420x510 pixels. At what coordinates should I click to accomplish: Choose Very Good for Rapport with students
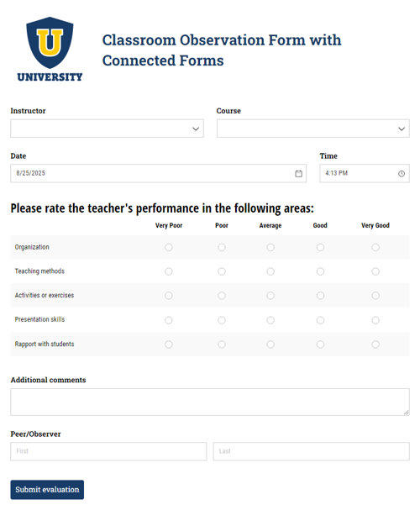(375, 344)
